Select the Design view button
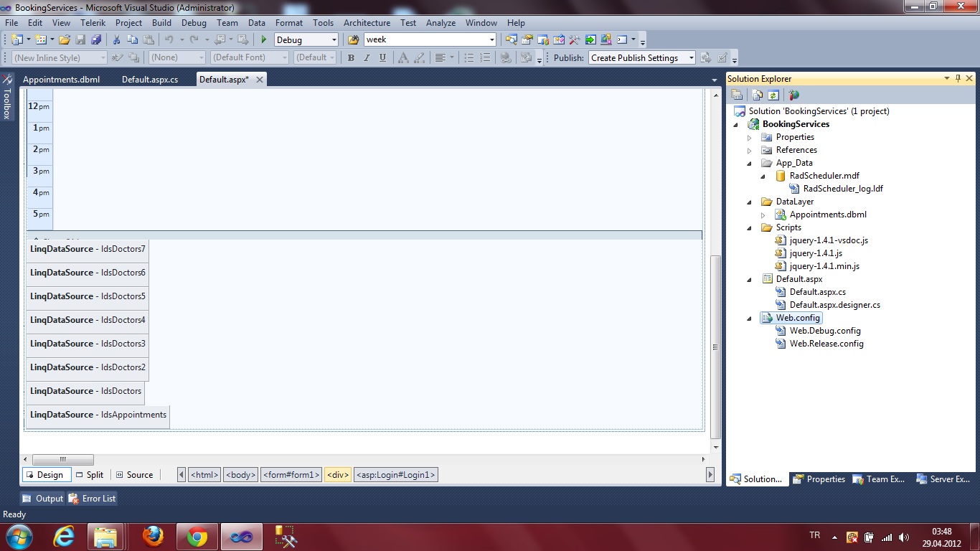 (x=46, y=475)
